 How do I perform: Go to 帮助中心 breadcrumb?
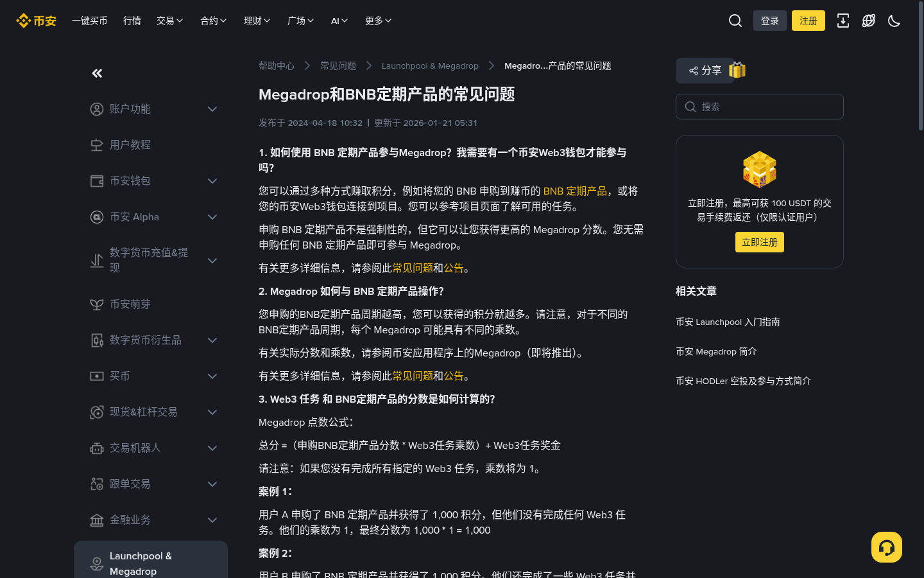point(277,66)
